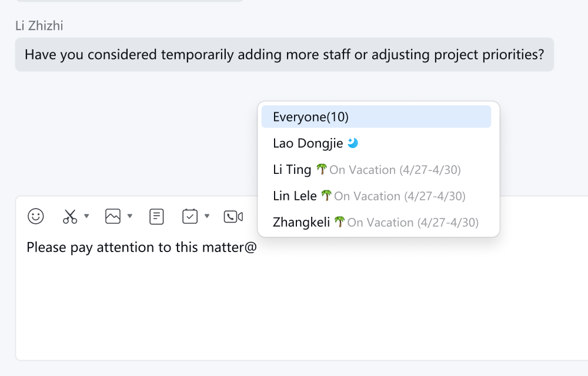Mention Lao Dongjie from the list
Screen dimensions: 588x376
308,143
